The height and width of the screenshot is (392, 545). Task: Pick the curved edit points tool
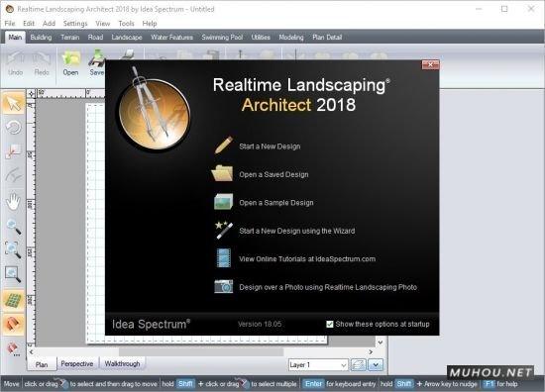(x=13, y=175)
